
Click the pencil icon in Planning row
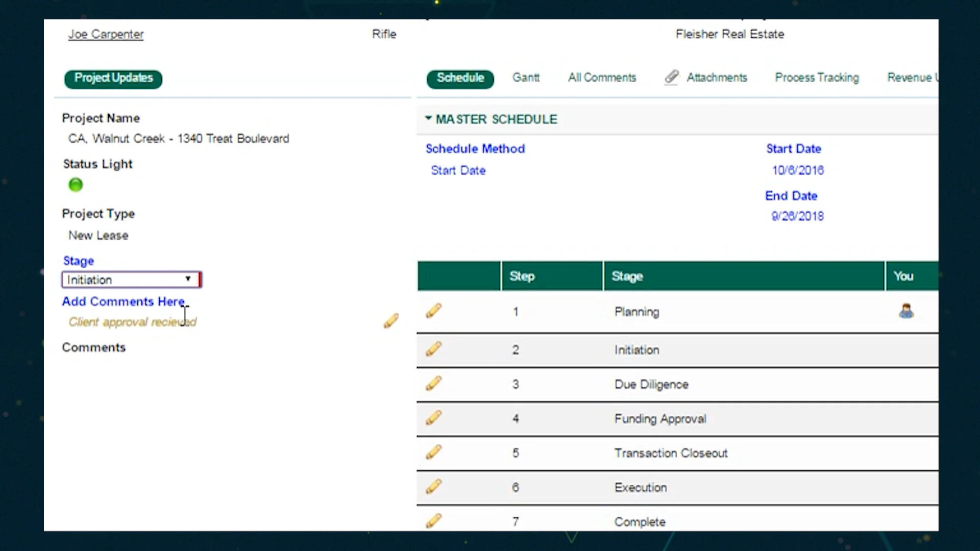pos(434,311)
